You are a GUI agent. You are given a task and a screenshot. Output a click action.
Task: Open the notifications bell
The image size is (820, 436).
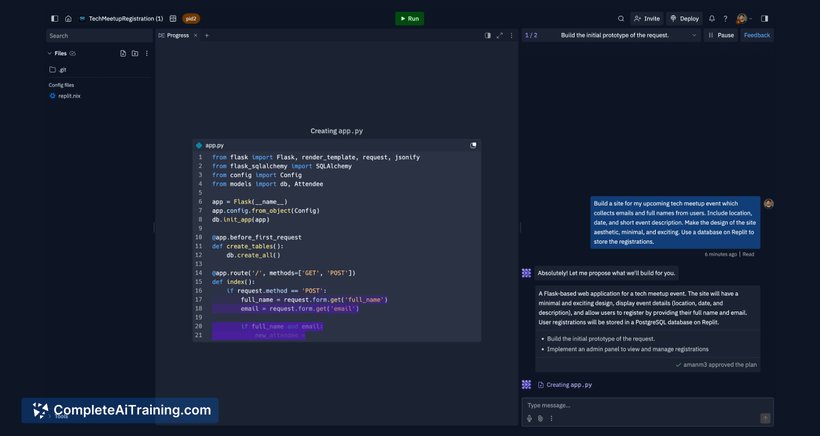point(712,18)
